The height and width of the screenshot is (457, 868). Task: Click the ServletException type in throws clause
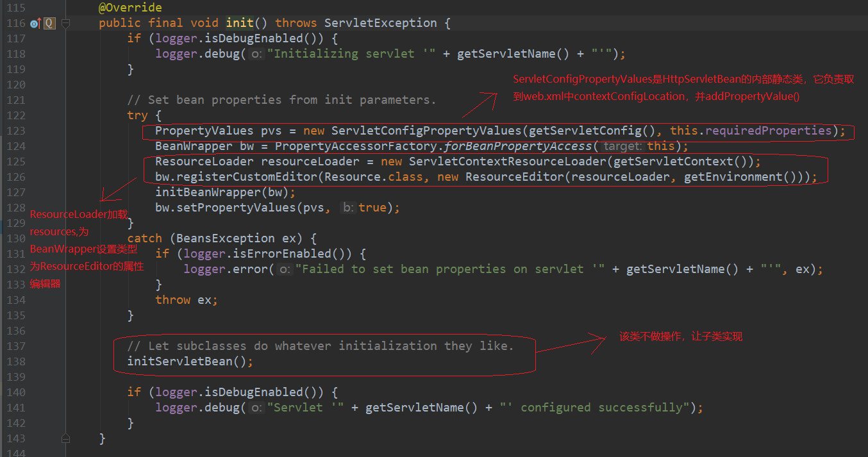click(381, 23)
